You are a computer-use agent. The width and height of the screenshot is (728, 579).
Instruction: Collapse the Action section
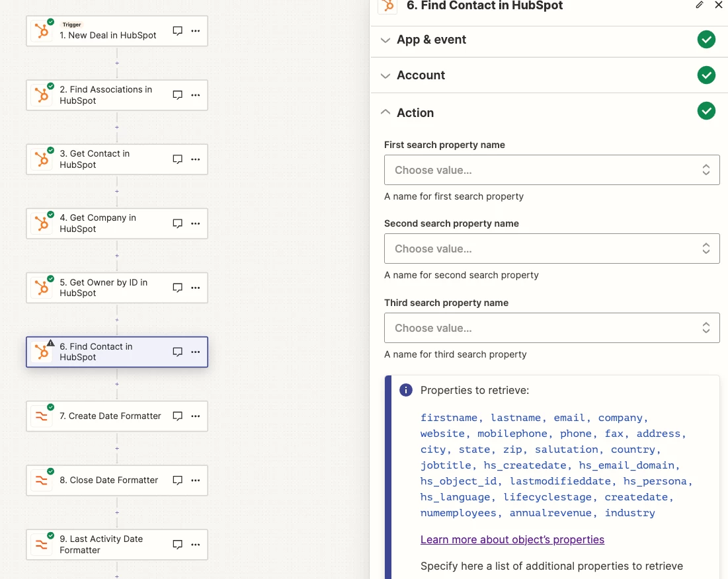click(385, 112)
